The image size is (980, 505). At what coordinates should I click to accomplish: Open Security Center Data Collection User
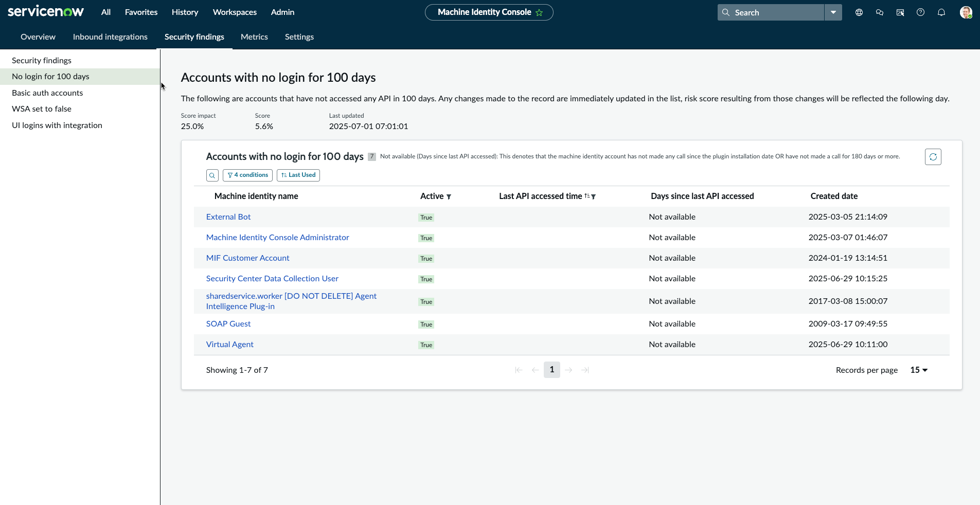tap(272, 279)
